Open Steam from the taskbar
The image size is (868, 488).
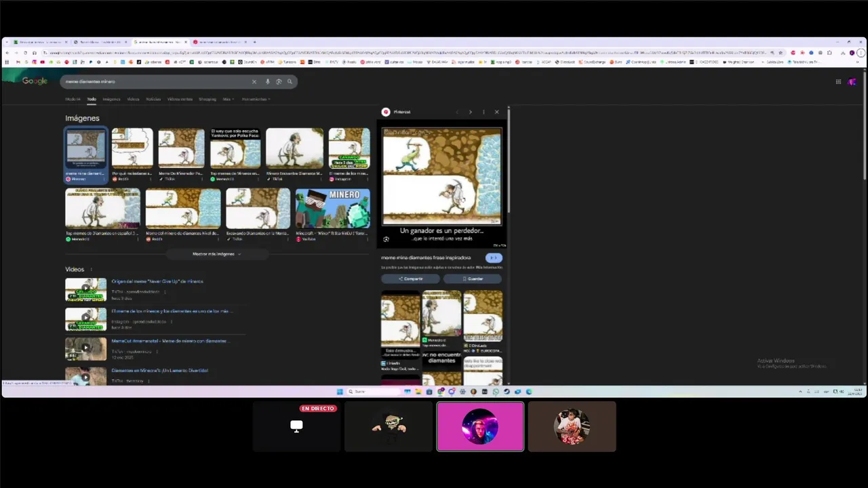(507, 391)
